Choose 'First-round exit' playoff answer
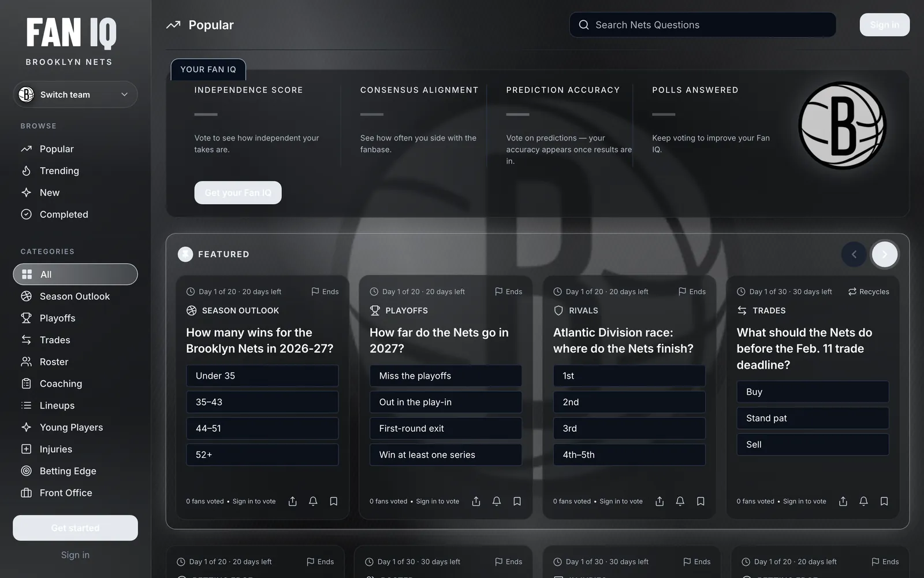 (446, 428)
